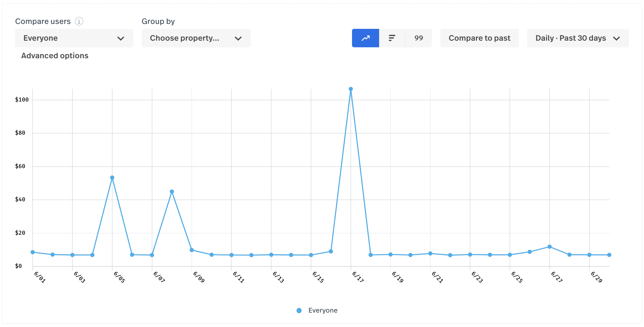Open the Choose property dropdown

coord(196,38)
